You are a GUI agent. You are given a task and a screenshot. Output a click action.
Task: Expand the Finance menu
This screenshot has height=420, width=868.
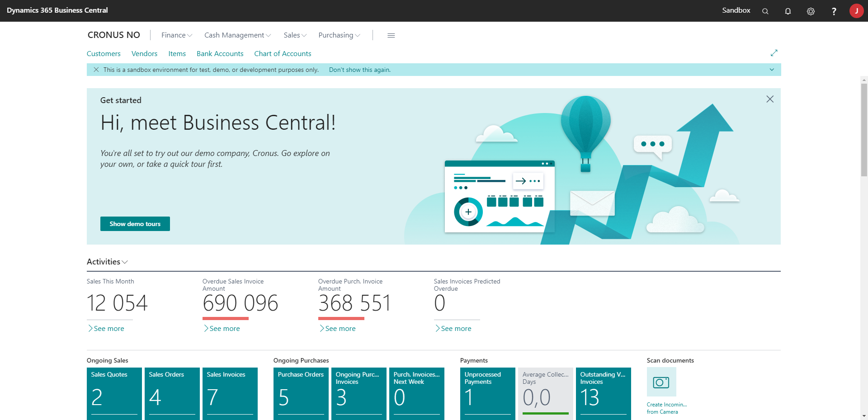[176, 35]
